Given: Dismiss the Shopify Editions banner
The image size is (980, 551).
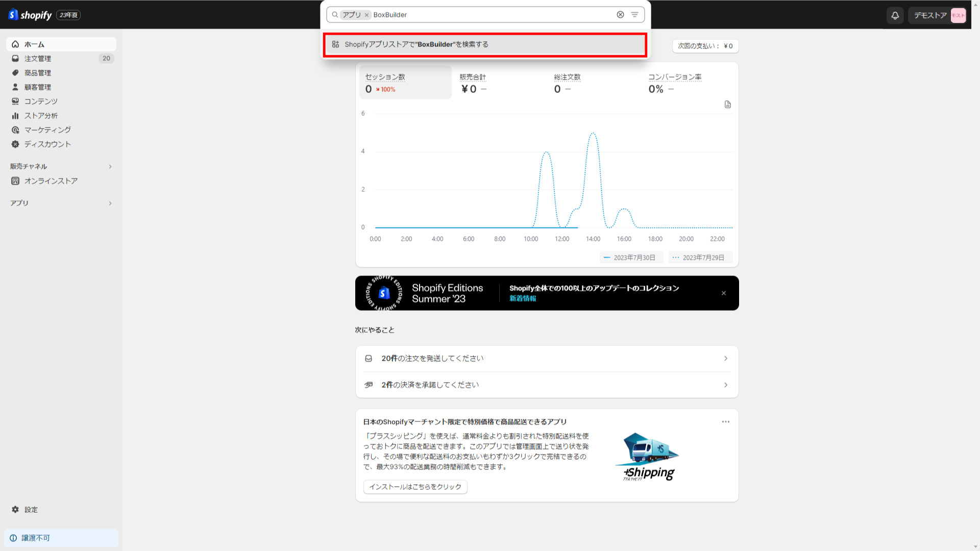Looking at the screenshot, I should coord(723,293).
